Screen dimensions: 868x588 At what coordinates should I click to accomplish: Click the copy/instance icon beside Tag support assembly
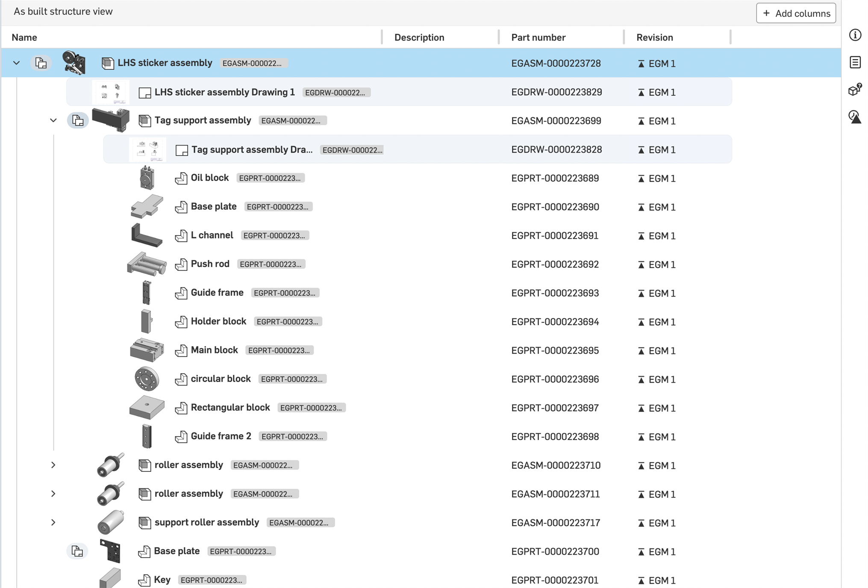[78, 120]
